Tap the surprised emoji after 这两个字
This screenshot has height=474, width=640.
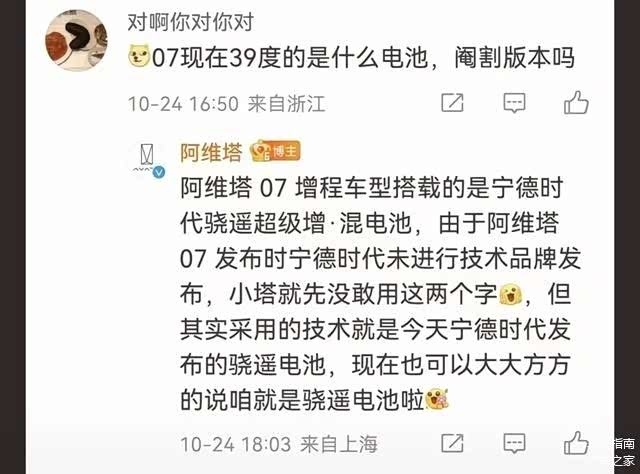click(511, 294)
